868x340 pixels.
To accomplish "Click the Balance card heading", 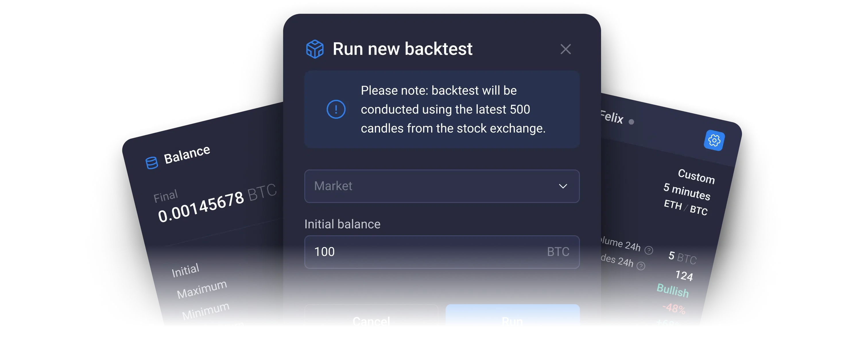I will [x=187, y=155].
